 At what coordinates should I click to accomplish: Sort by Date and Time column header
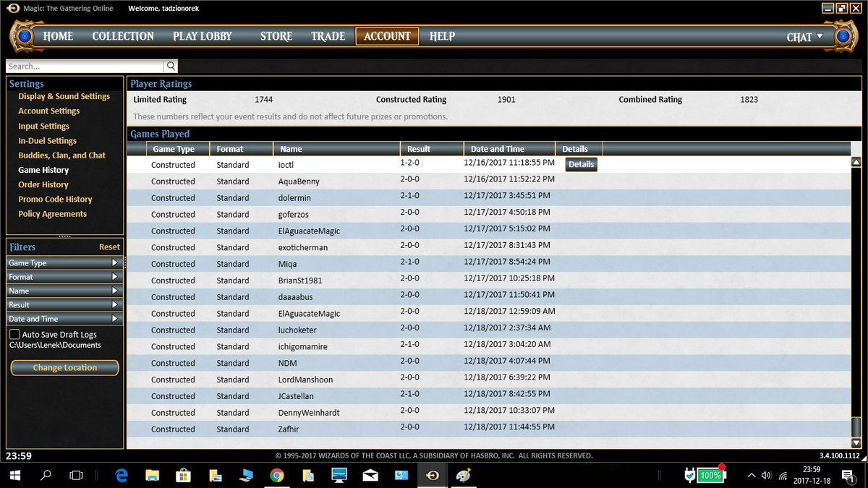509,149
